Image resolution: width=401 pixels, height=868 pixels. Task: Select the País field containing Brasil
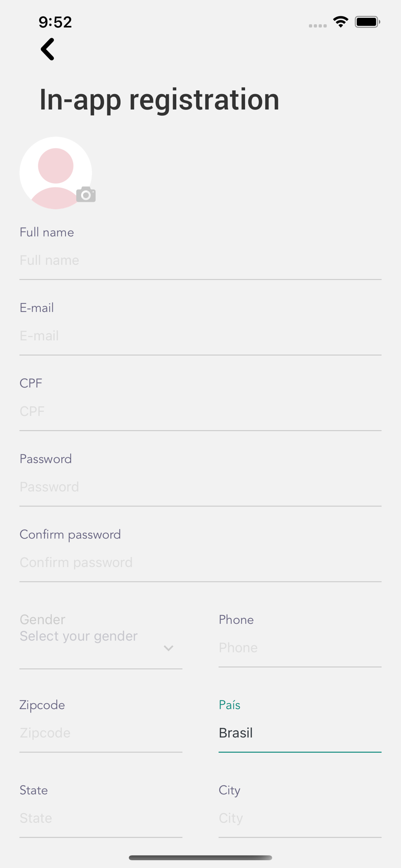point(300,733)
